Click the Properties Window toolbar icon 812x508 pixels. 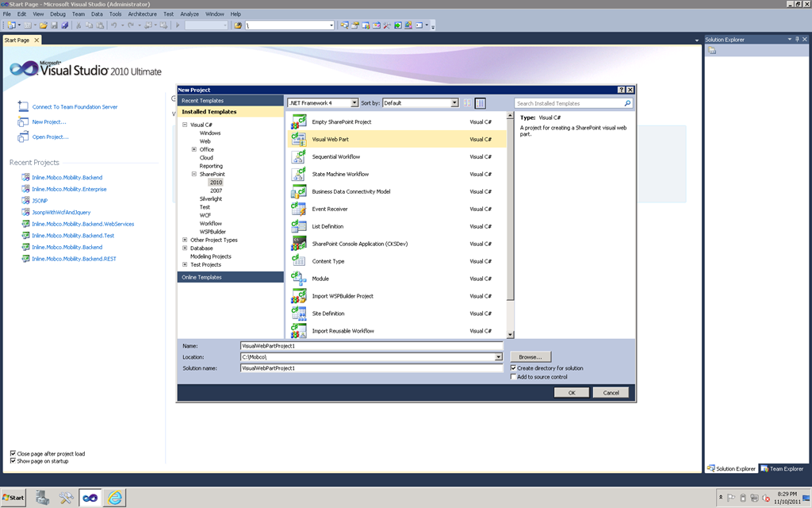pos(355,25)
